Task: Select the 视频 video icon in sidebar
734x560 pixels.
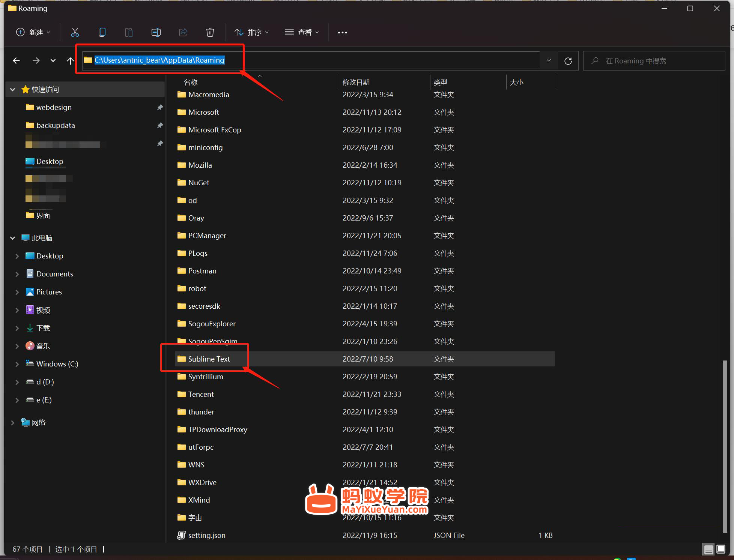Action: click(x=30, y=310)
